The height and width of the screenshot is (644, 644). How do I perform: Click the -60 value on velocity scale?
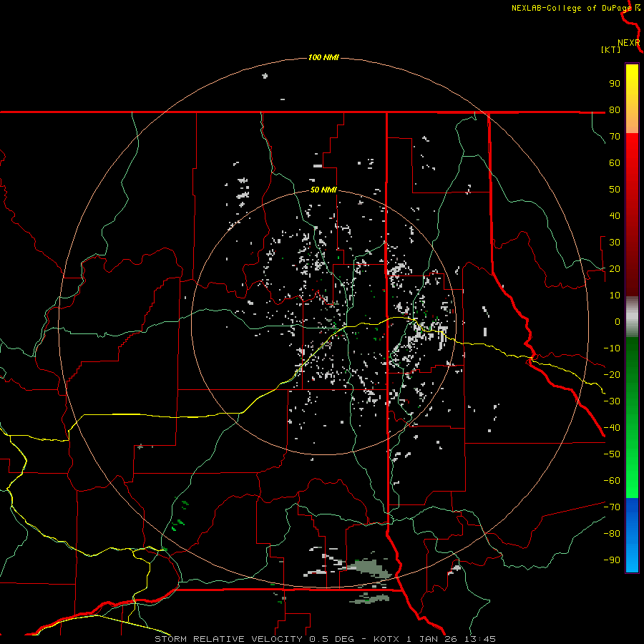tap(612, 481)
